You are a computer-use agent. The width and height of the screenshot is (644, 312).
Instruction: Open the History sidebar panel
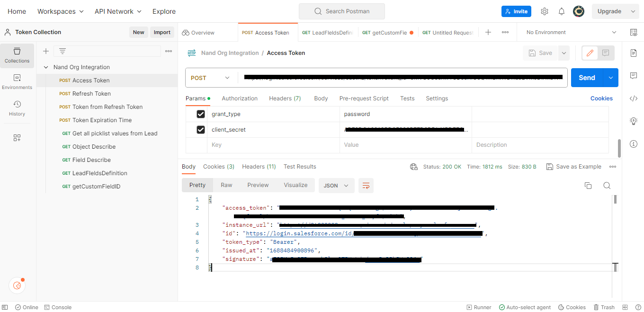pos(17,108)
